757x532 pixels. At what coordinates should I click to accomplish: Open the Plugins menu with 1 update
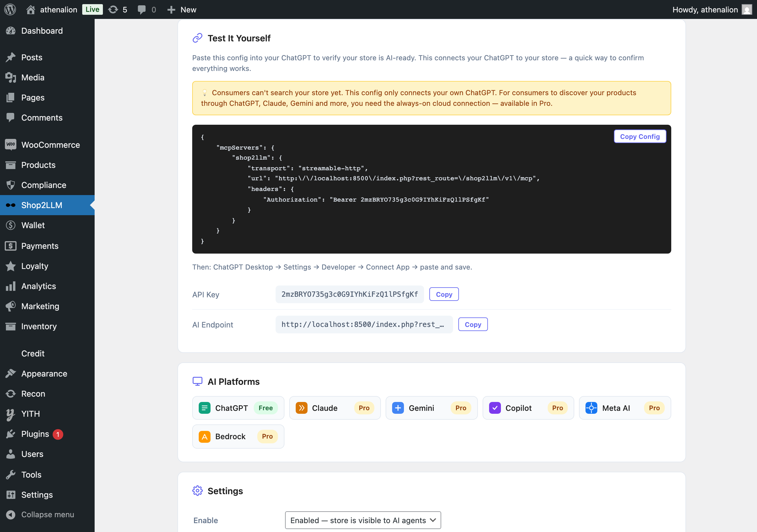(47, 434)
